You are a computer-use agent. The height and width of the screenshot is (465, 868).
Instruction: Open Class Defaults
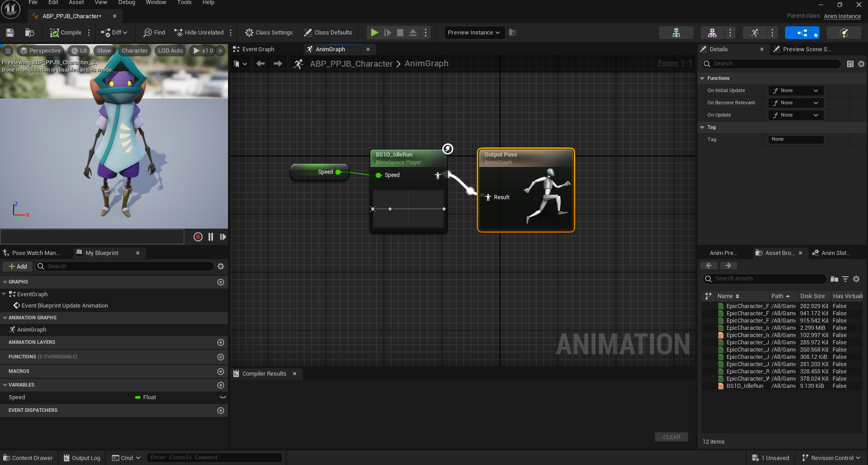(328, 33)
